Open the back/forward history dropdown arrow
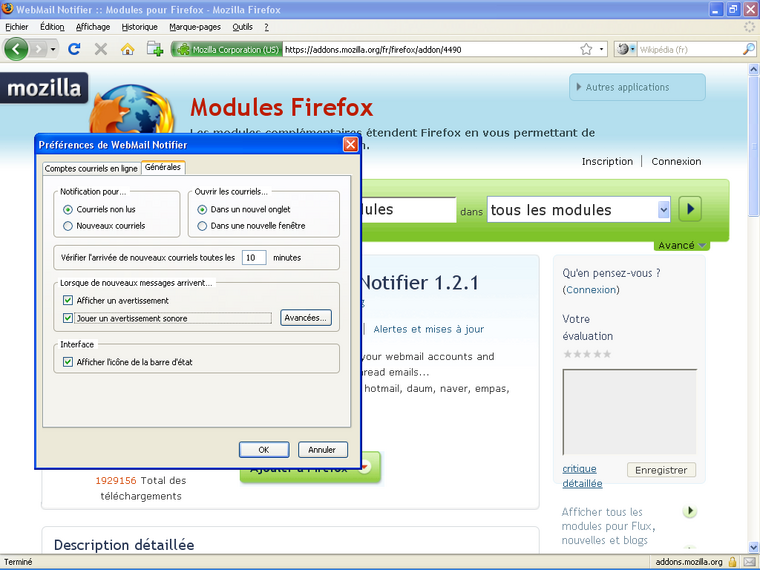The height and width of the screenshot is (570, 760). 53,49
